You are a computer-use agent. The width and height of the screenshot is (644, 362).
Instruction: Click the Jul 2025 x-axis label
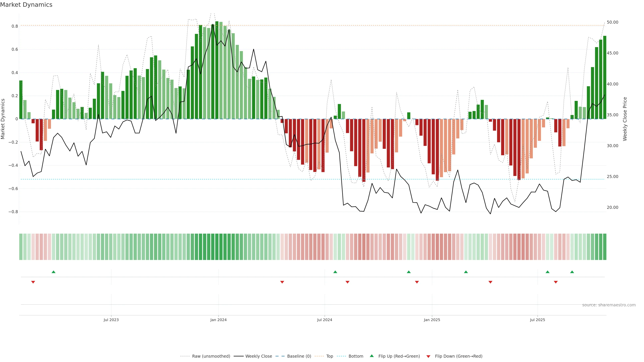pos(537,320)
